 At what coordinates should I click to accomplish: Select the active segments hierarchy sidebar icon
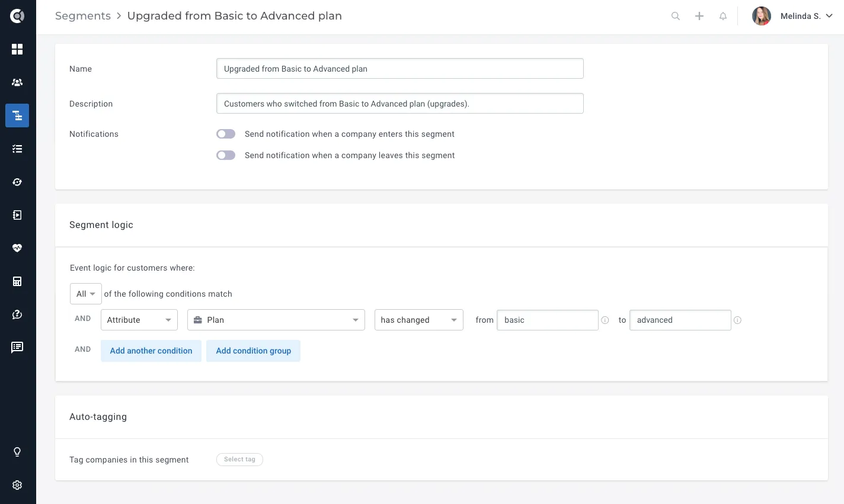pyautogui.click(x=17, y=115)
